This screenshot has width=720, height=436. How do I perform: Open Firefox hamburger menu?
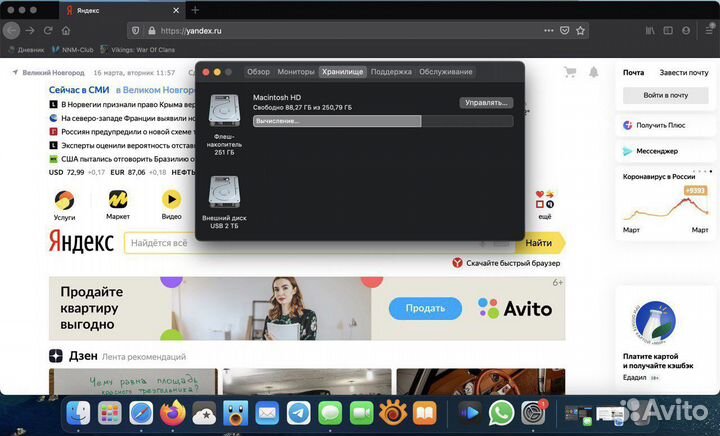(x=709, y=30)
